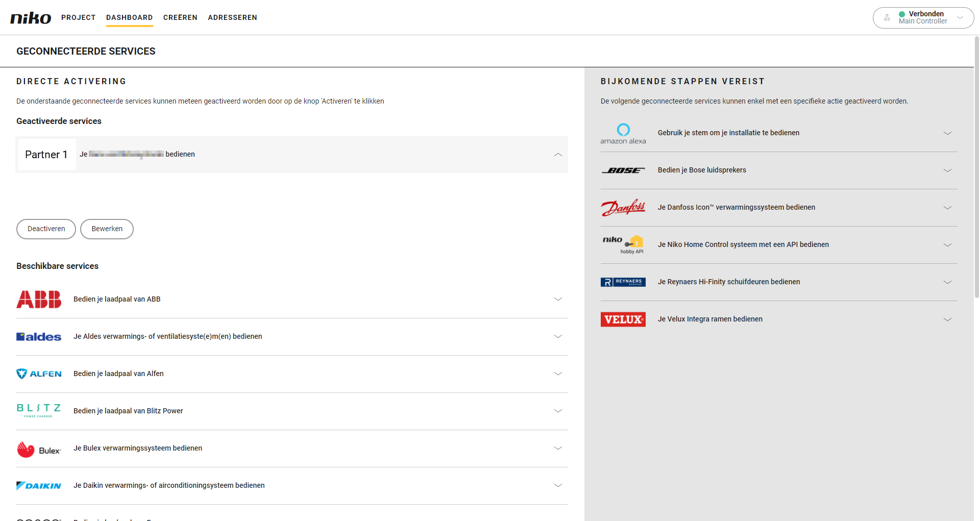Click the Daikin logo icon

pos(39,486)
